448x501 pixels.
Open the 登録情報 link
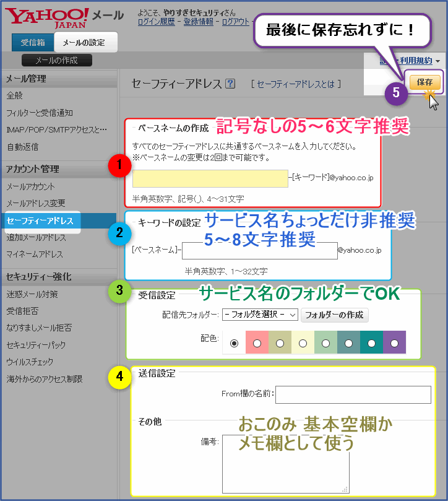tap(198, 22)
